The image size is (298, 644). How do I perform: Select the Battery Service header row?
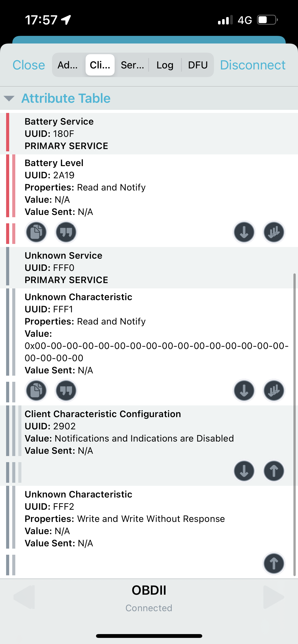(149, 134)
